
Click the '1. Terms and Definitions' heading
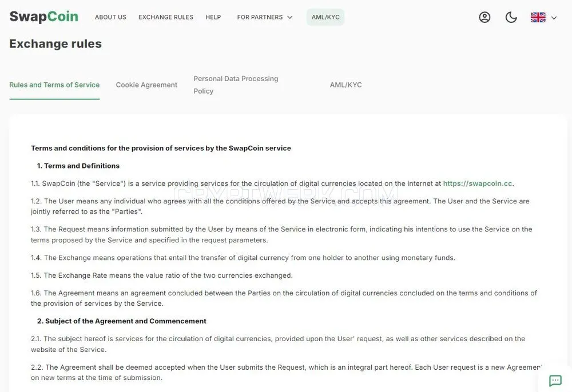click(78, 166)
